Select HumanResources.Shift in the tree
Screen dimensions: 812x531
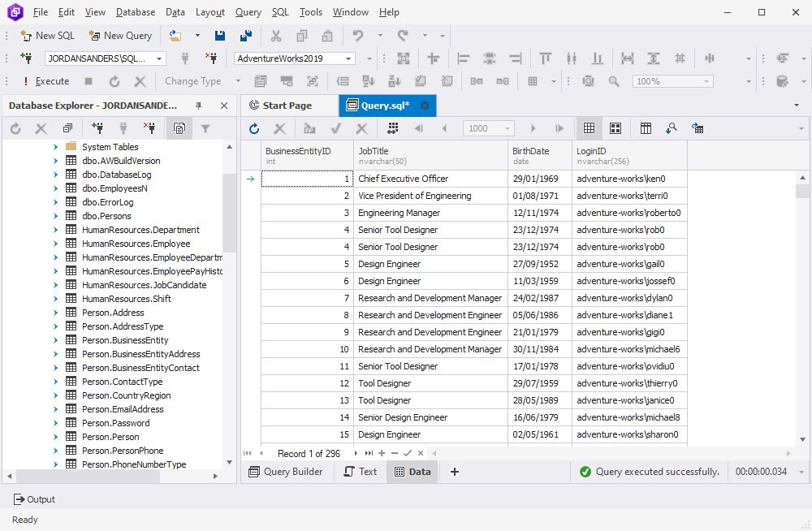(127, 299)
